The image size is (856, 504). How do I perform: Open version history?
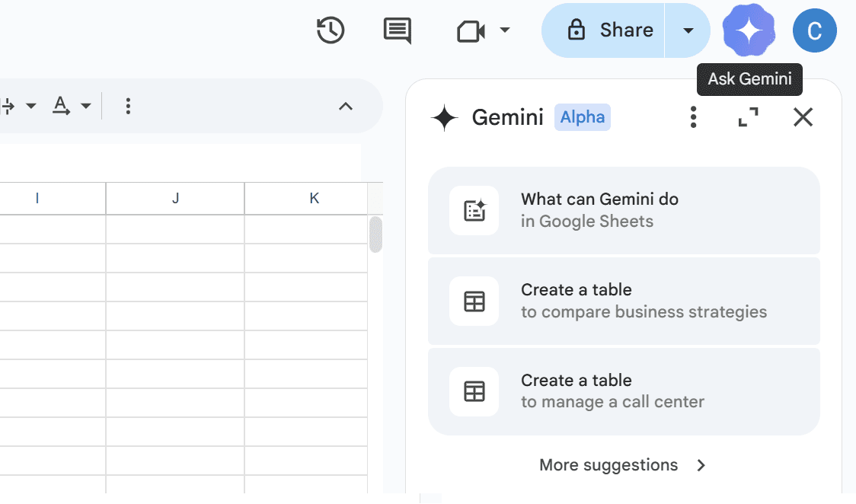(x=330, y=30)
